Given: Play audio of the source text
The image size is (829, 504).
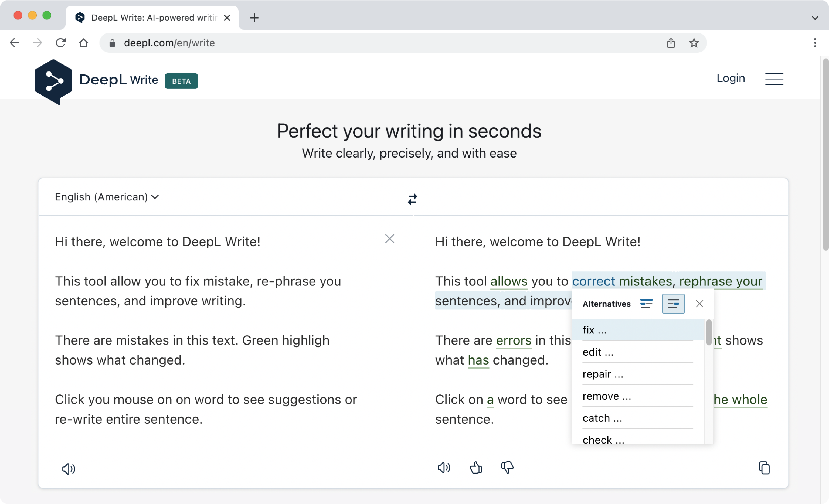Looking at the screenshot, I should click(69, 468).
